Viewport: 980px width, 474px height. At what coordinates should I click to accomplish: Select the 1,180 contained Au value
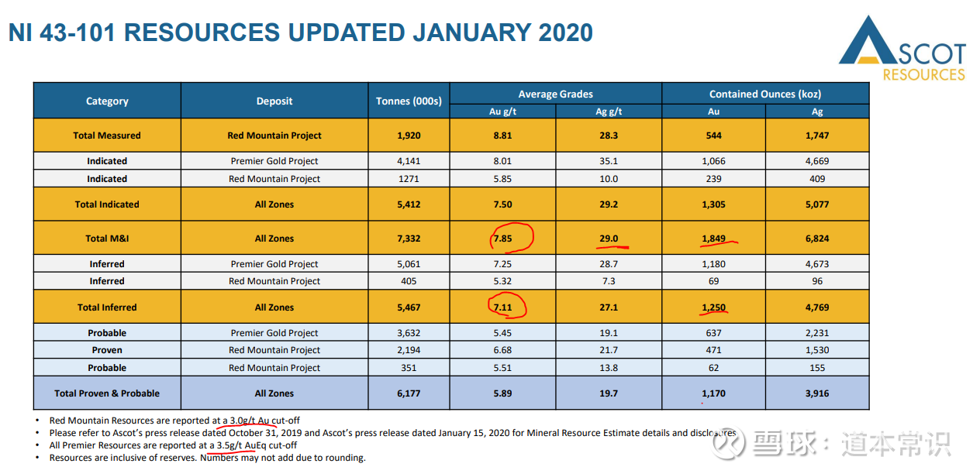click(713, 264)
